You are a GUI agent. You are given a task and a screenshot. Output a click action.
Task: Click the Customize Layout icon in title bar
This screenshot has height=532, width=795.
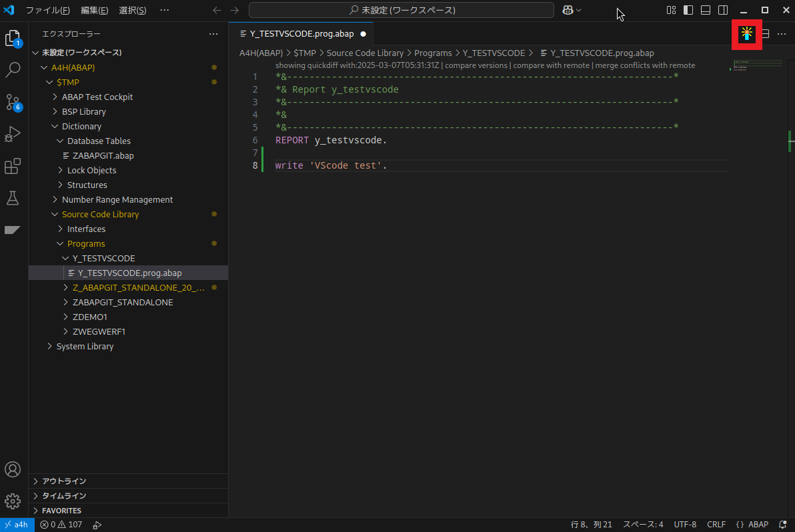click(x=670, y=10)
